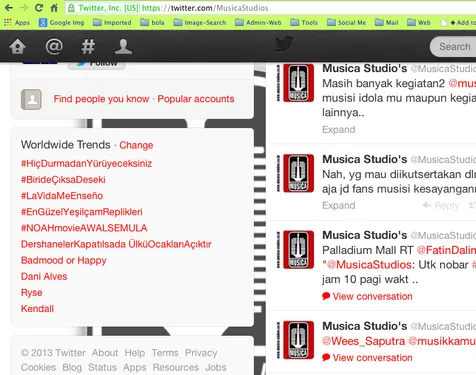Open the About footer link
The image size is (476, 375).
pyautogui.click(x=105, y=353)
